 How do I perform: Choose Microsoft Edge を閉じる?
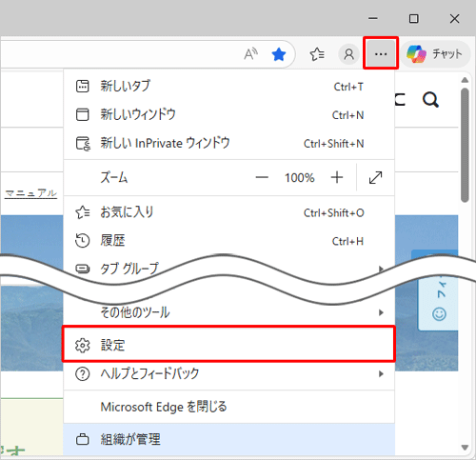point(228,407)
